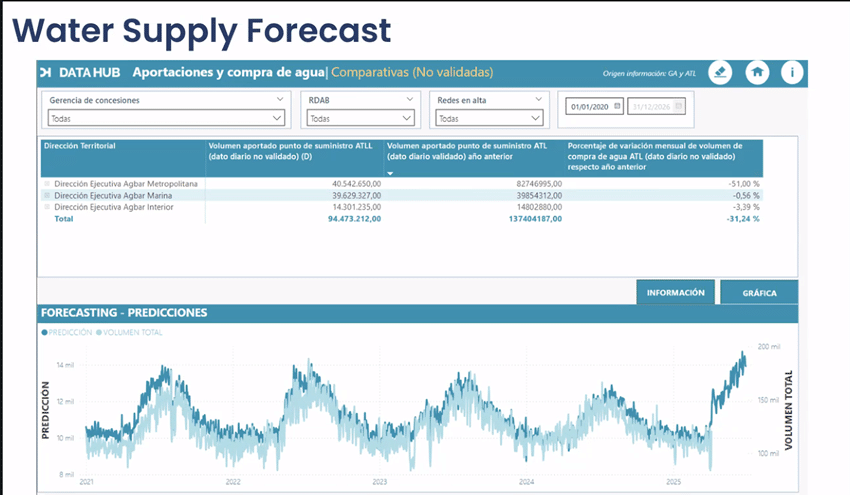Open the RDAB Todas dropdown
Viewport: 850px width, 495px height.
pos(358,118)
